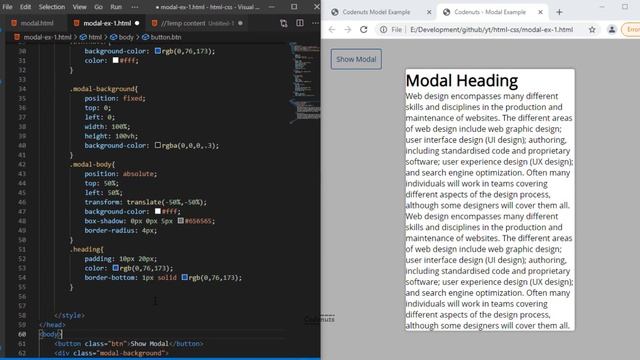This screenshot has width=640, height=360.
Task: Close the Codenuts Model Example browser tab
Action: coord(429,12)
